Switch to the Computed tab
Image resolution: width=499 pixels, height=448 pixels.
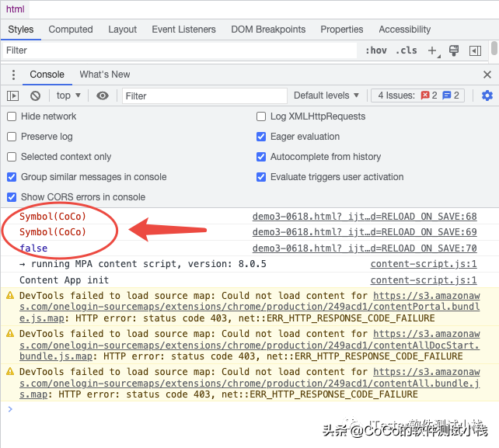click(71, 30)
